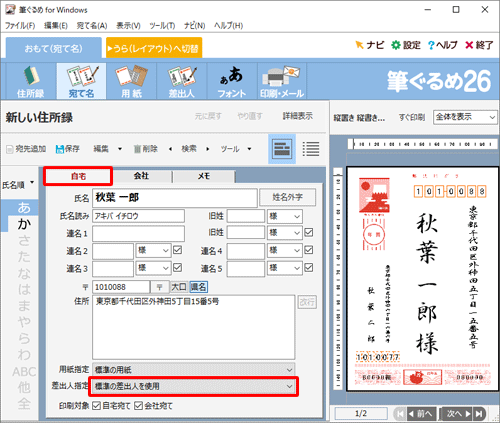Click 保存 save icon
The height and width of the screenshot is (423, 500).
(68, 149)
